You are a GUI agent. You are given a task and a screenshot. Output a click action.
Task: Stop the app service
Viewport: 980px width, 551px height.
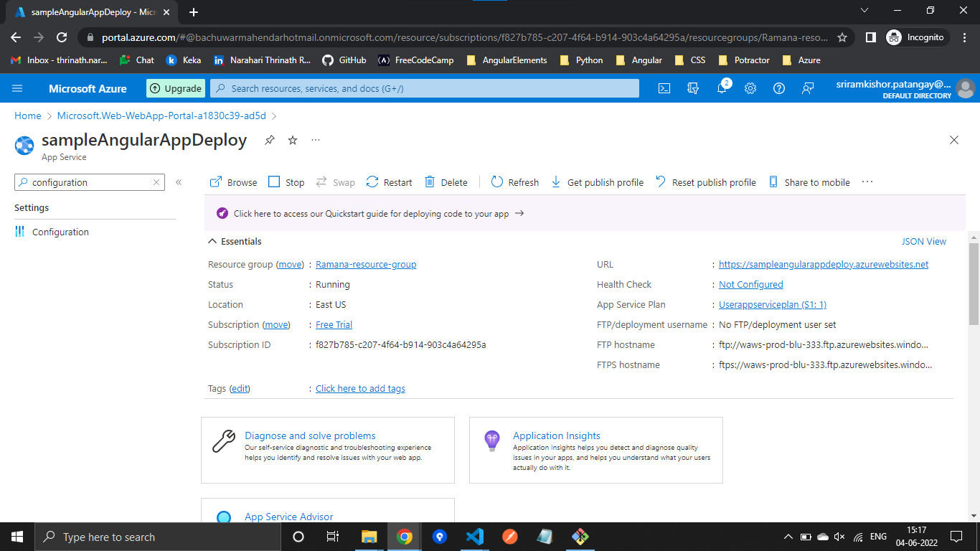[286, 182]
